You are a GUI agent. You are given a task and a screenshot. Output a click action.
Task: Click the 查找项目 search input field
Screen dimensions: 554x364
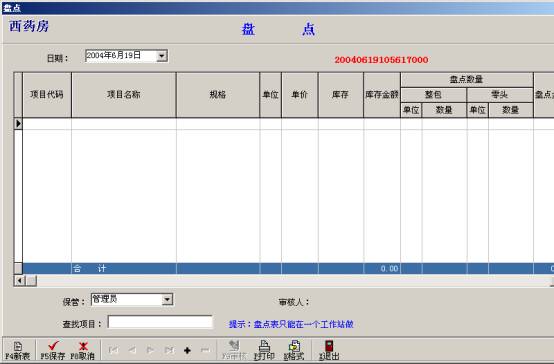coord(160,322)
